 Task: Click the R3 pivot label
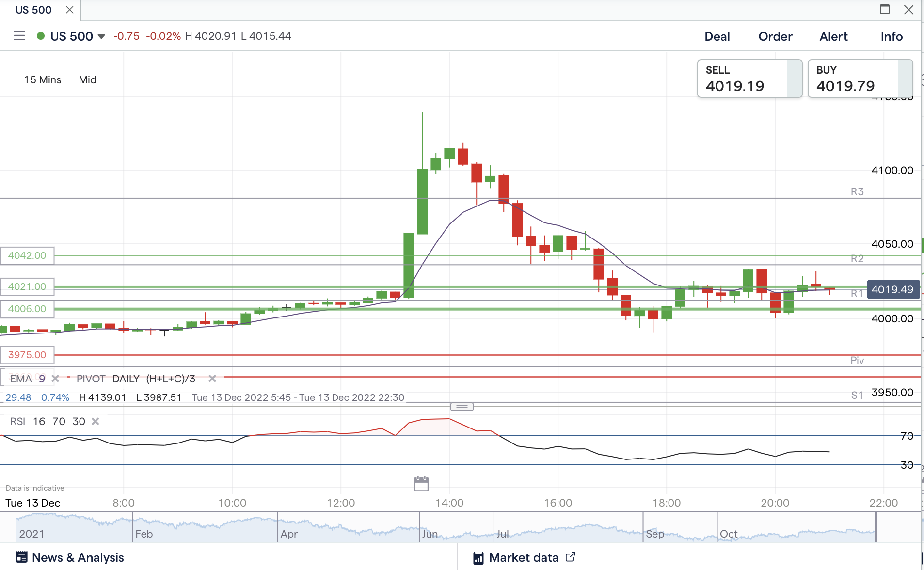(857, 191)
